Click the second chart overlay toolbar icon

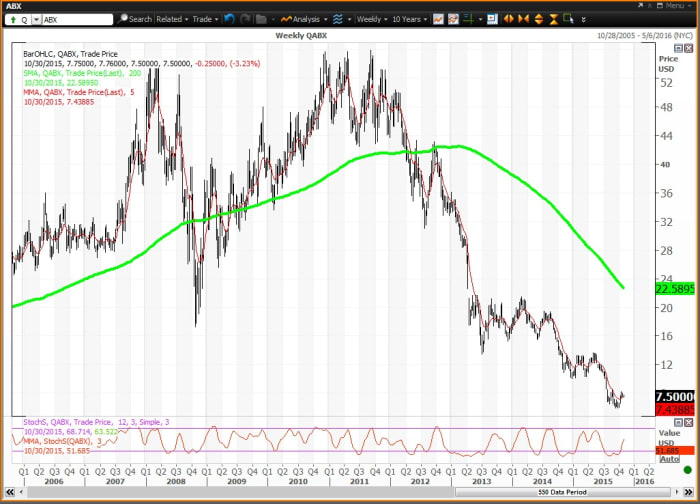[453, 19]
